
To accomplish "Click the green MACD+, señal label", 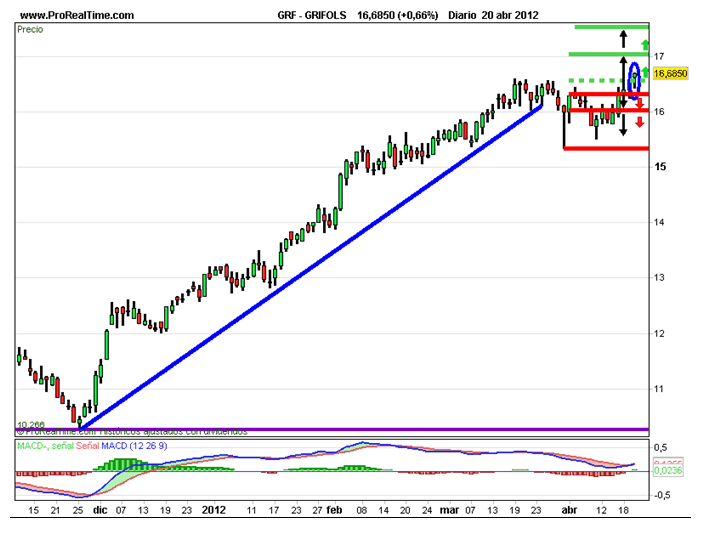I will coord(45,446).
